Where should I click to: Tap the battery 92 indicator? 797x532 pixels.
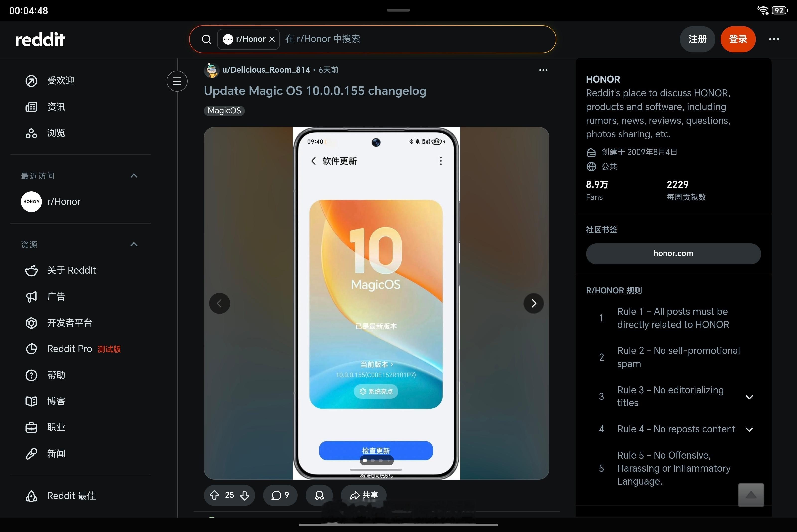[779, 10]
